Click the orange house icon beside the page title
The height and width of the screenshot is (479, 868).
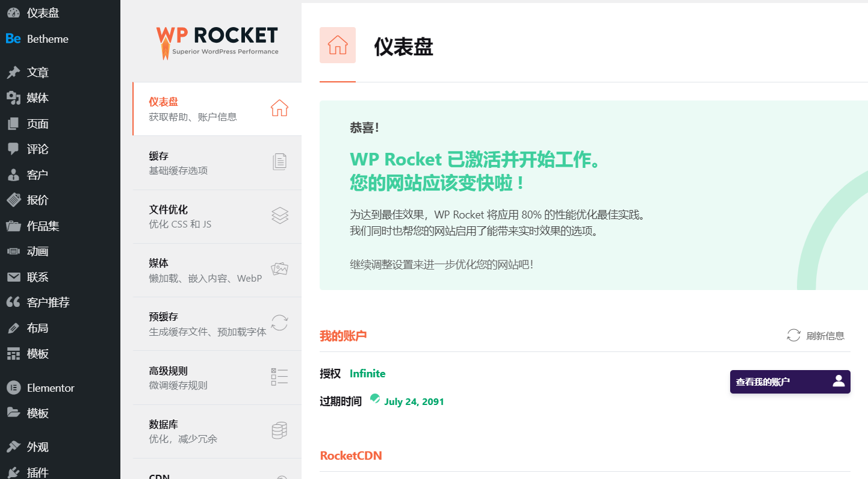[x=338, y=45]
